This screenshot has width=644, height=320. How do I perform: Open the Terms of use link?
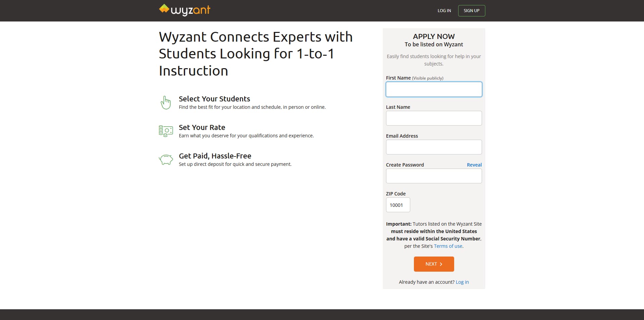tap(448, 246)
